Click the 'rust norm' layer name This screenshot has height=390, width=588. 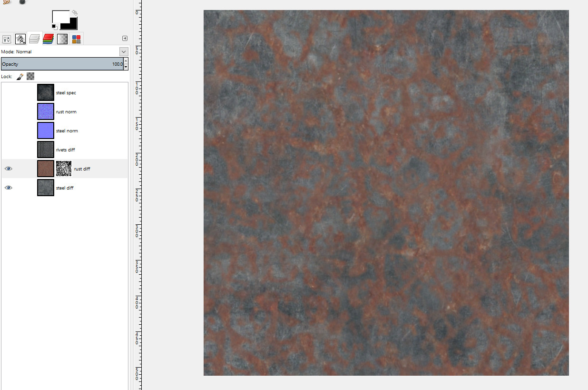(x=66, y=112)
